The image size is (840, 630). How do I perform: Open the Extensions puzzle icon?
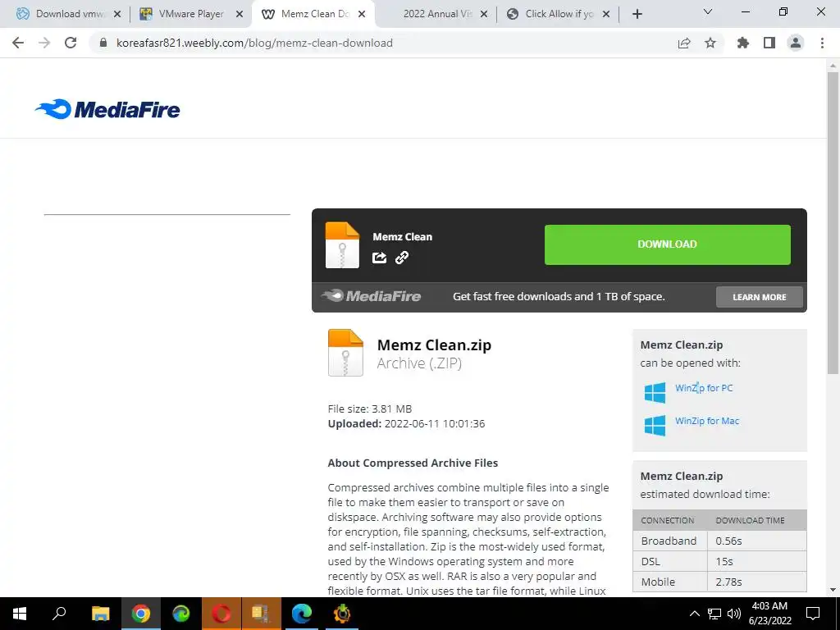coord(743,43)
